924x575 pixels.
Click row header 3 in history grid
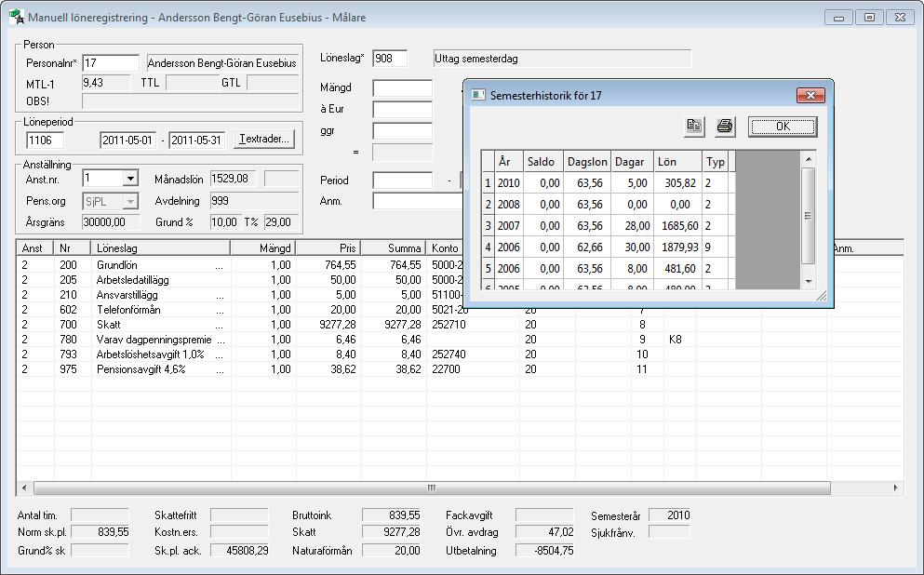(488, 226)
